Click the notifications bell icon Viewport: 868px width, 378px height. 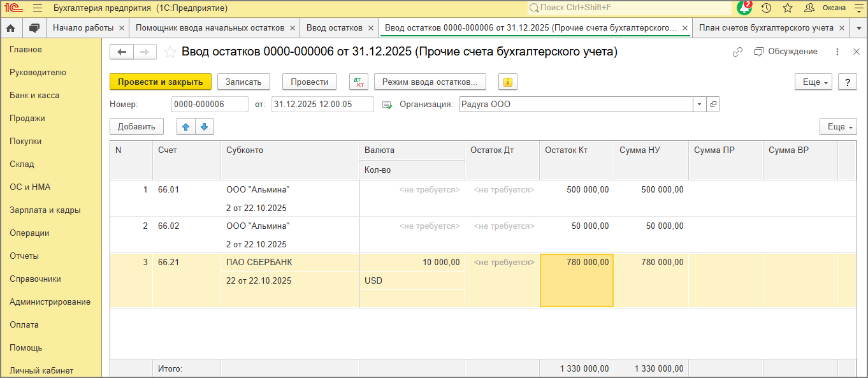pos(744,8)
